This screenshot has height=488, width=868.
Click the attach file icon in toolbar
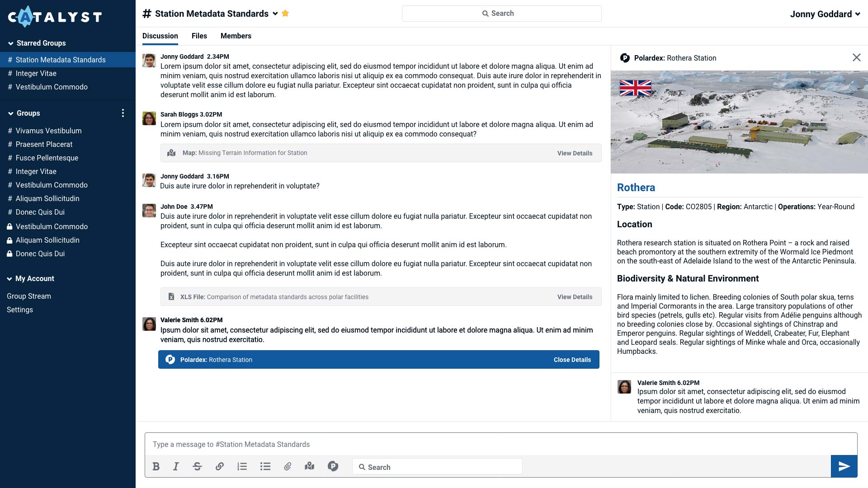[x=288, y=466]
